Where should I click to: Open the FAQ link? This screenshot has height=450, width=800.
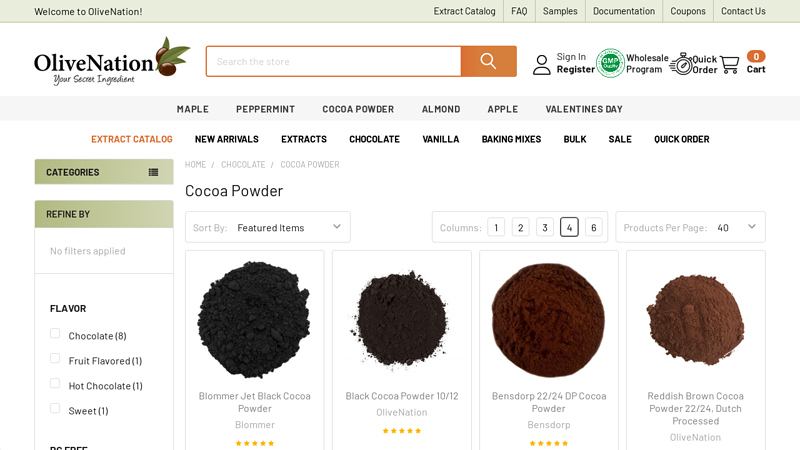[x=519, y=11]
